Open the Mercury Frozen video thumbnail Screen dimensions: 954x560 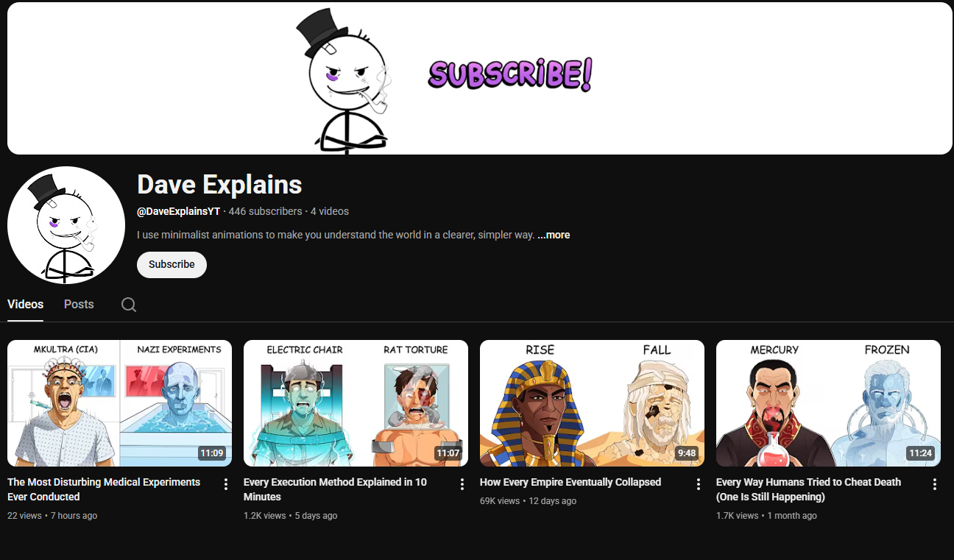828,403
